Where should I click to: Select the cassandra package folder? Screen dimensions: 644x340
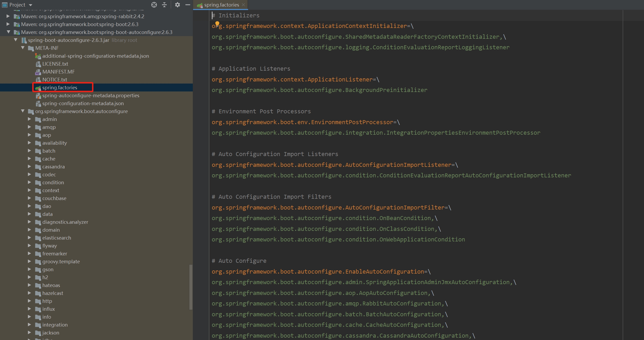click(53, 167)
